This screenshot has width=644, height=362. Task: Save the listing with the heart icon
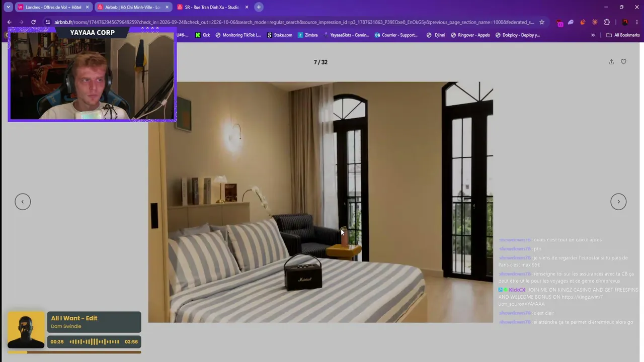(623, 62)
